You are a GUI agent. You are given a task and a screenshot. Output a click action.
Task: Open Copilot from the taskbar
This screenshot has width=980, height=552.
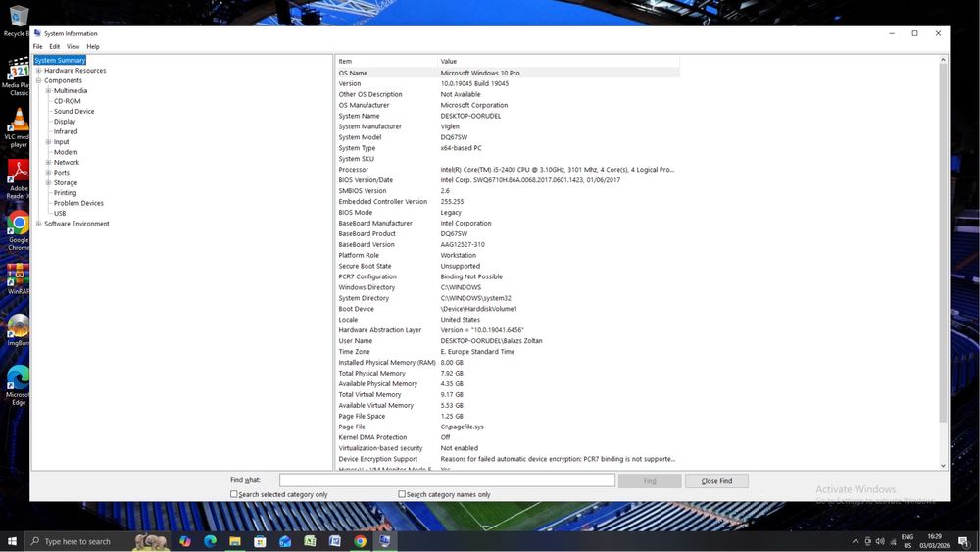click(185, 541)
